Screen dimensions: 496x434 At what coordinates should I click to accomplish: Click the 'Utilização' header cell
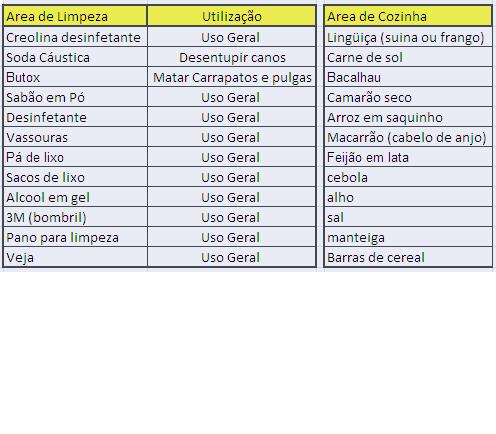tap(232, 16)
